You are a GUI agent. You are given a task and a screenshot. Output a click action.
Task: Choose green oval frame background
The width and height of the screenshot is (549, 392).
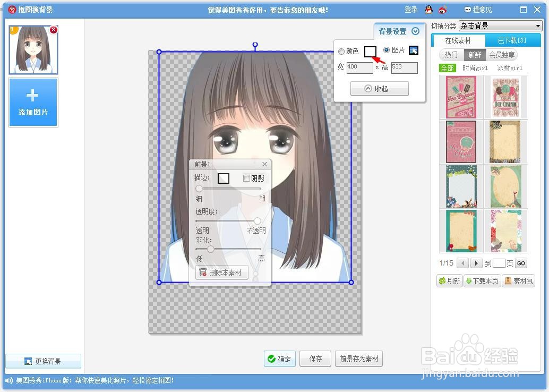point(505,186)
